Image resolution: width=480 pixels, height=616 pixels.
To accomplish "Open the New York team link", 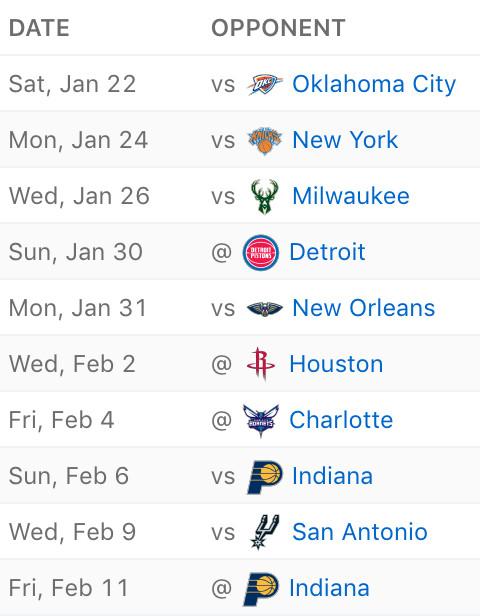I will [x=345, y=140].
